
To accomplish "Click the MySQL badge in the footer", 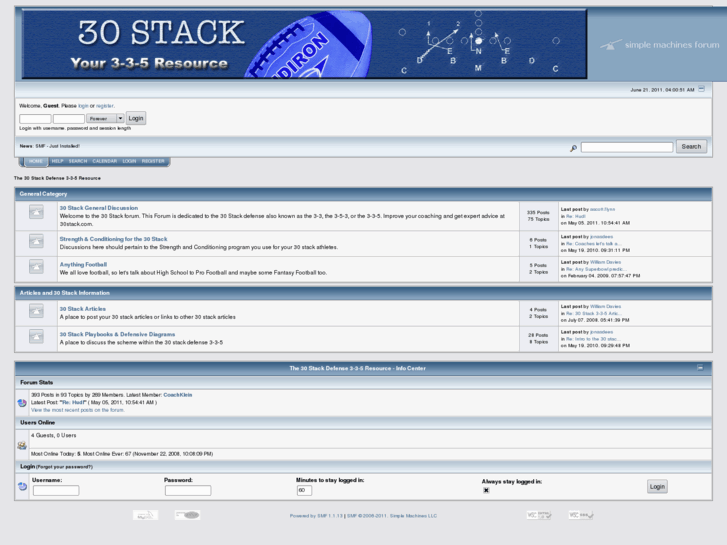I will [x=146, y=515].
